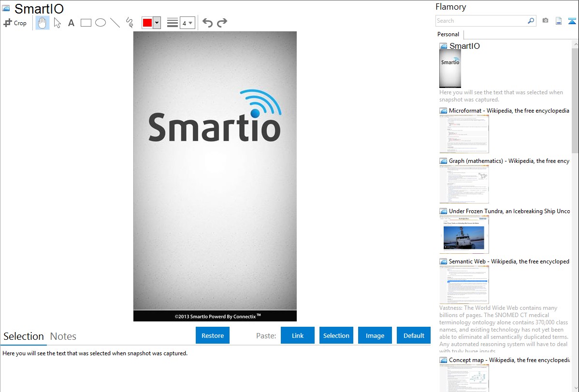Activate the hand pan tool

click(42, 23)
